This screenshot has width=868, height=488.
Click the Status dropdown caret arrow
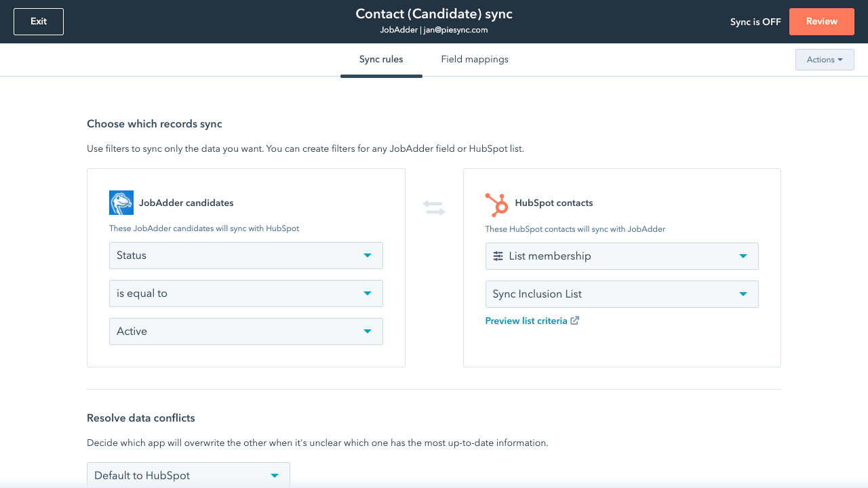point(368,256)
